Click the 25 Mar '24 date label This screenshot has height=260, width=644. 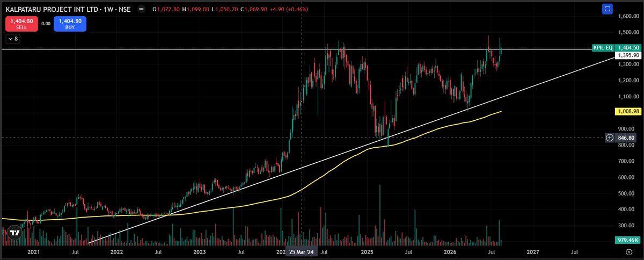[x=302, y=251]
